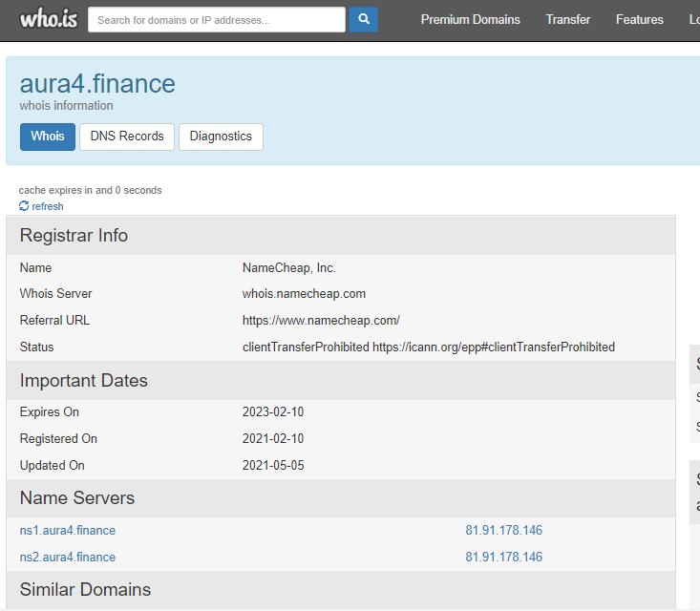Click the who.is logo
Image resolution: width=700 pixels, height=611 pixels.
click(49, 19)
